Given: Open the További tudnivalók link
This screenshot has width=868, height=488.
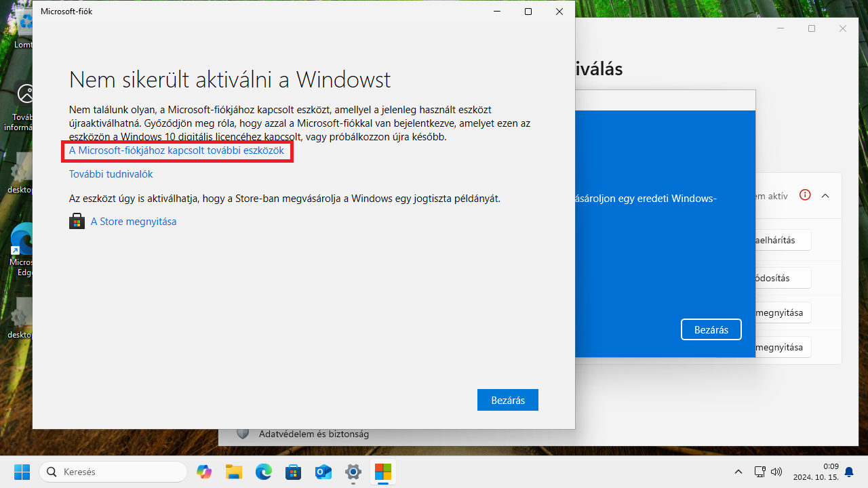Looking at the screenshot, I should point(111,174).
